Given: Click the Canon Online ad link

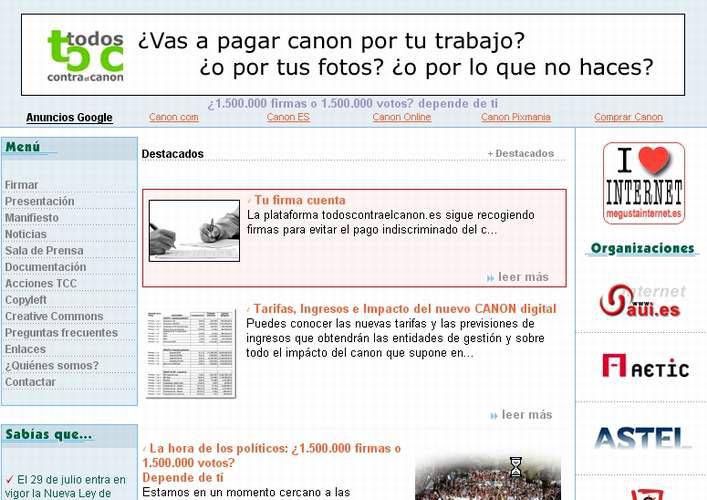Looking at the screenshot, I should [x=402, y=117].
